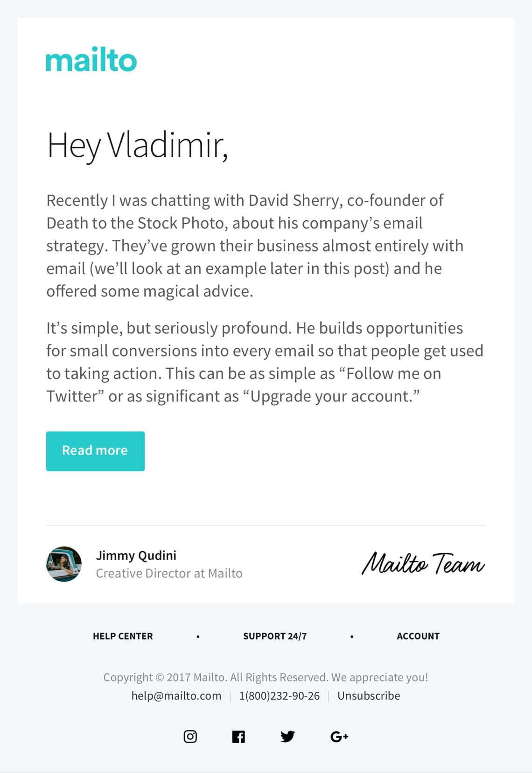Open the Instagram social icon
This screenshot has height=773, width=532.
(190, 737)
